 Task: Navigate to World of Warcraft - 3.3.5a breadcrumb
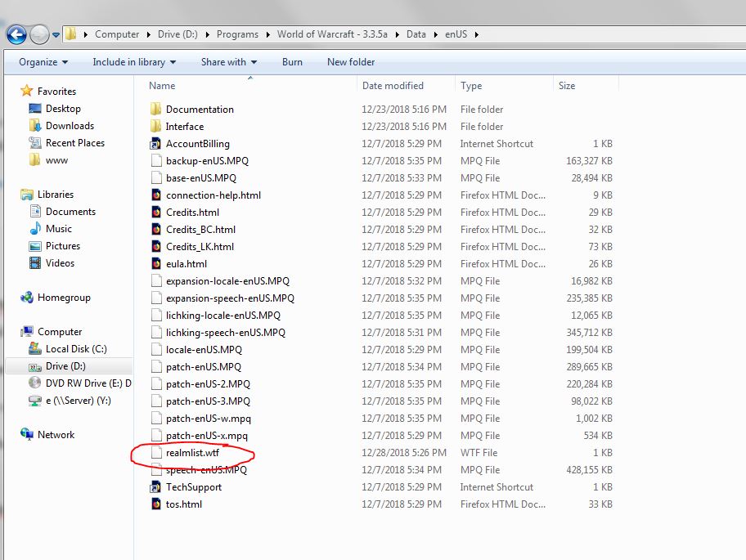332,34
